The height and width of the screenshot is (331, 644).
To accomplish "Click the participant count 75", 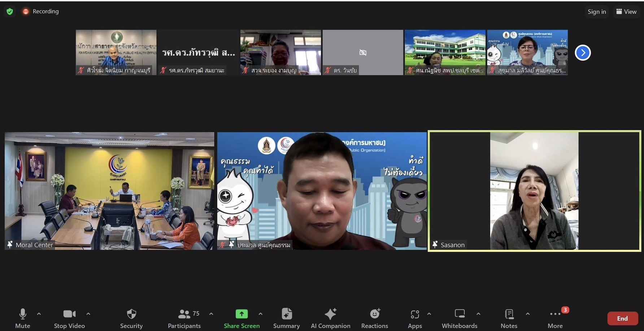I will 196,314.
